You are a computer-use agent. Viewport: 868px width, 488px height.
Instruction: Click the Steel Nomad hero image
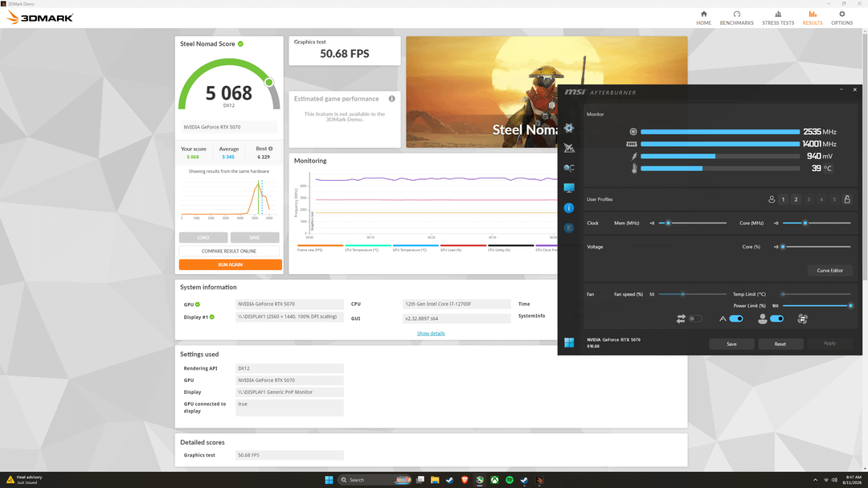tap(481, 92)
